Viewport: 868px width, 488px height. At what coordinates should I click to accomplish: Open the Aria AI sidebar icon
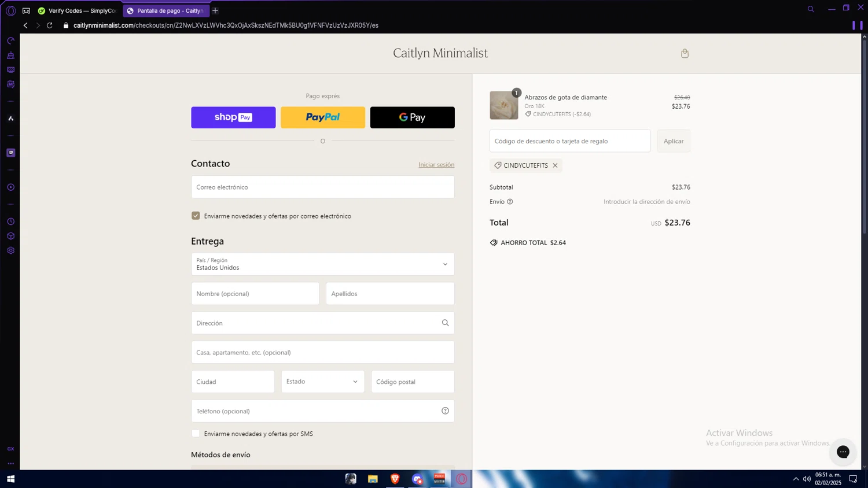10,119
